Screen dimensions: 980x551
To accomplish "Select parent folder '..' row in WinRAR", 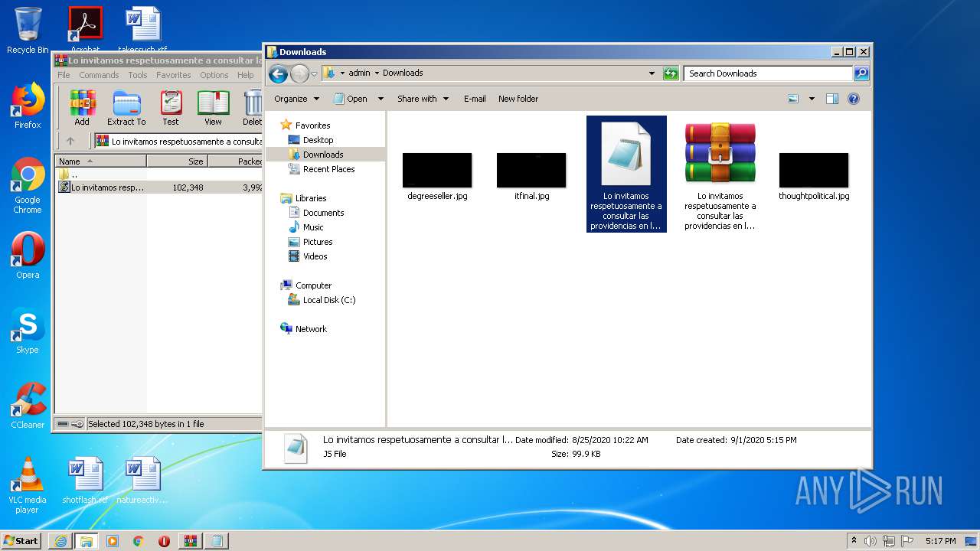I will (x=158, y=174).
